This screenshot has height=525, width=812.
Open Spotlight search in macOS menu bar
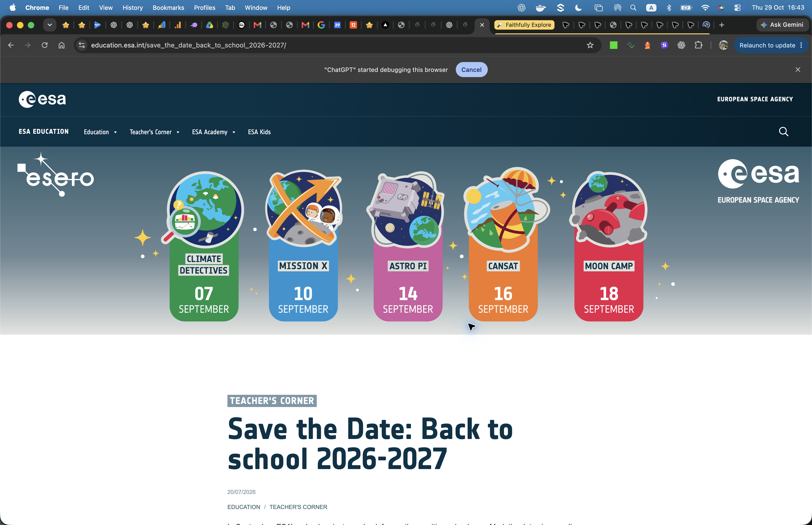tap(633, 8)
